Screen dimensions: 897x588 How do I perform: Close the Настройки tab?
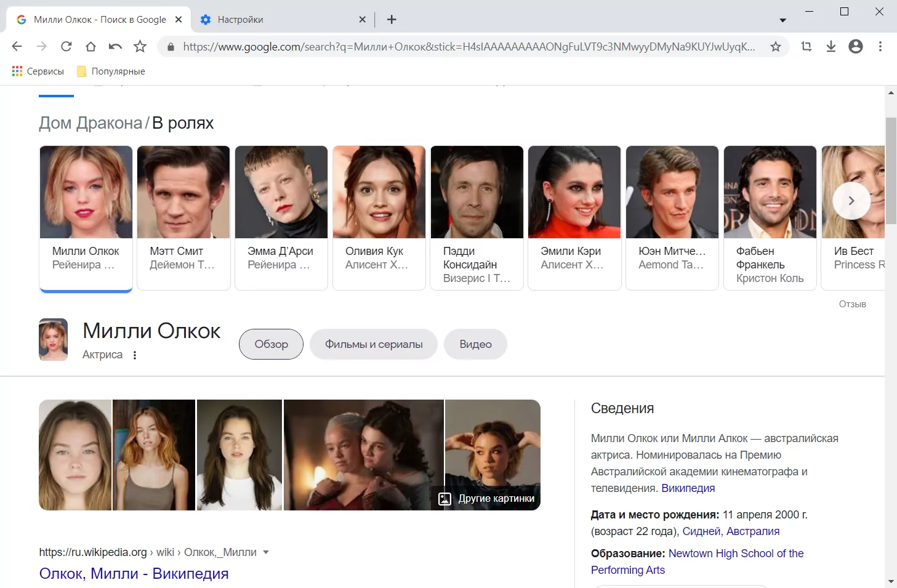362,20
